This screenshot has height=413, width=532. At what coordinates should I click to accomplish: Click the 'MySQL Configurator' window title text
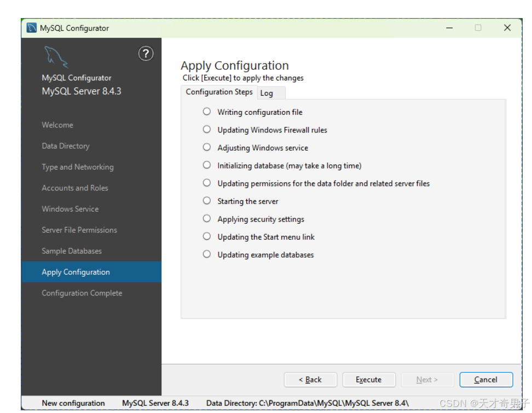[x=74, y=28]
